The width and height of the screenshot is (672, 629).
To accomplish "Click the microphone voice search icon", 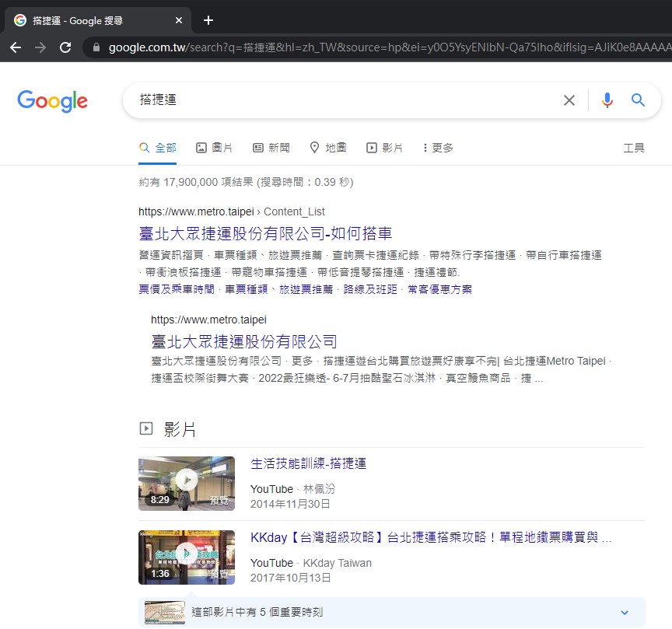I will (607, 100).
